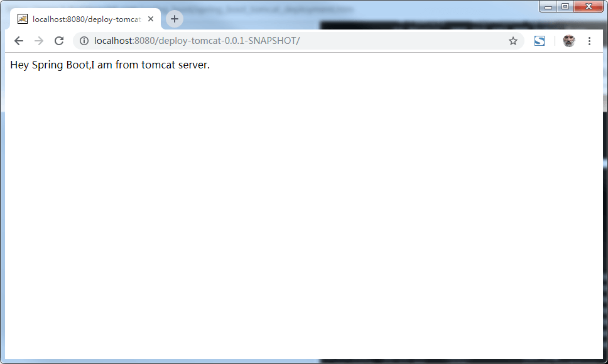
Task: Close the localhost:8080/deploy-tomcat tab
Action: (x=151, y=19)
